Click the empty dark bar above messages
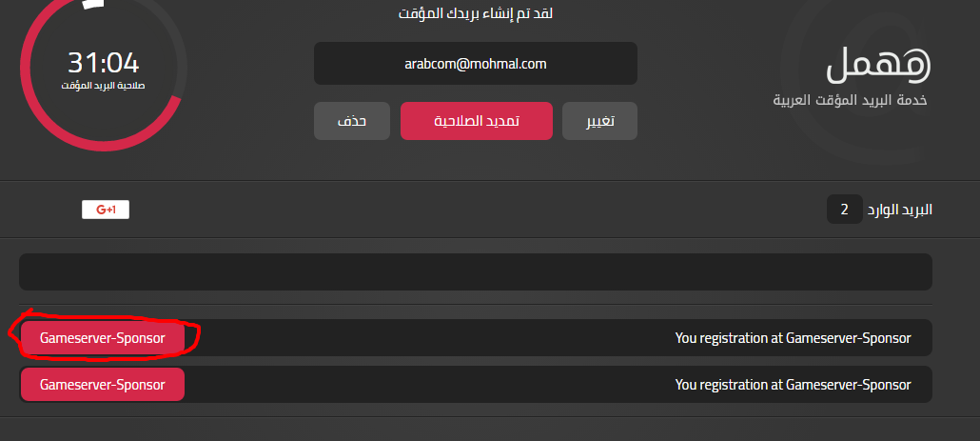The height and width of the screenshot is (441, 980). point(475,271)
